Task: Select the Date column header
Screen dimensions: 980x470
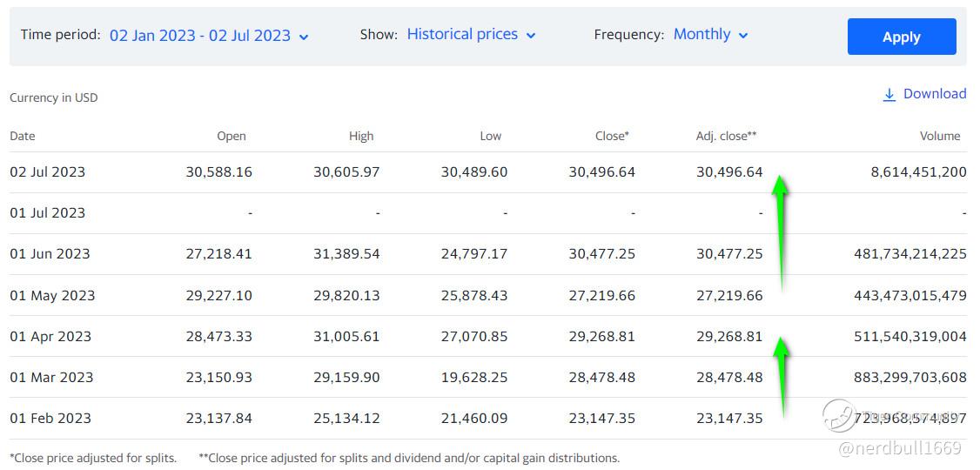Action: (x=23, y=136)
